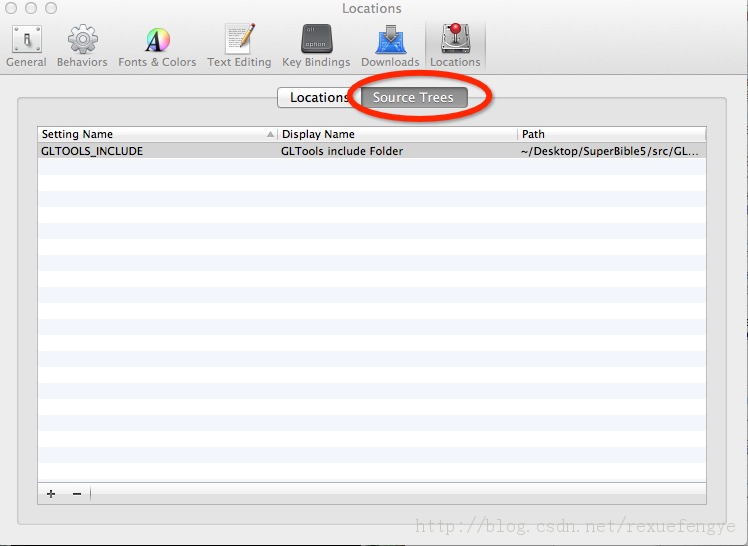Screen dimensions: 748x546
Task: Open the Key Bindings preferences pane
Action: (316, 46)
